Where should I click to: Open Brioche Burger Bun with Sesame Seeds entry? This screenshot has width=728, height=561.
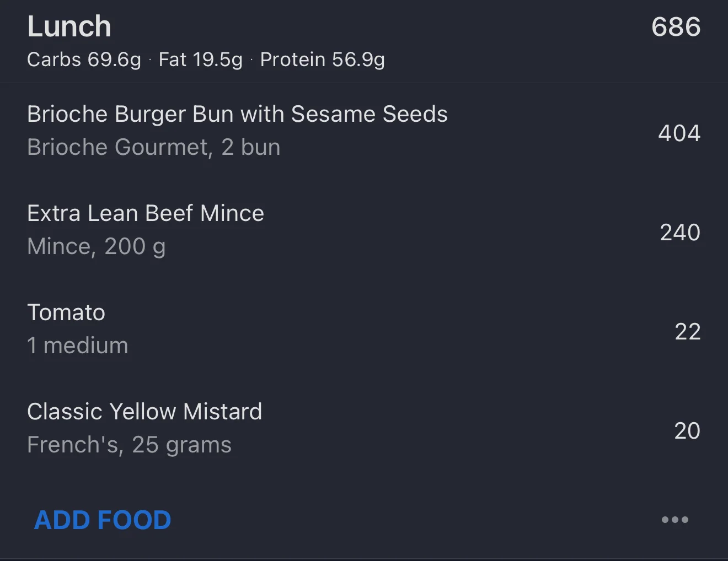click(237, 114)
